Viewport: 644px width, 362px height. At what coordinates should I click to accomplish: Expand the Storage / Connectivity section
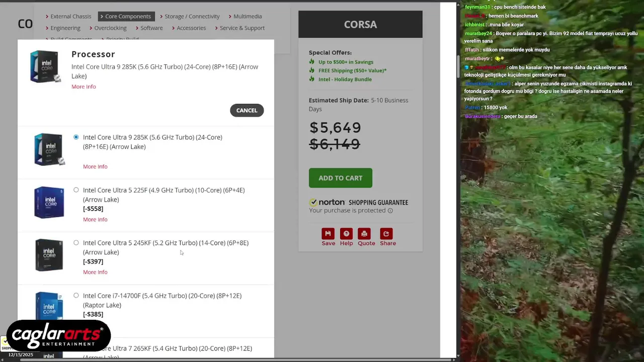pyautogui.click(x=189, y=17)
